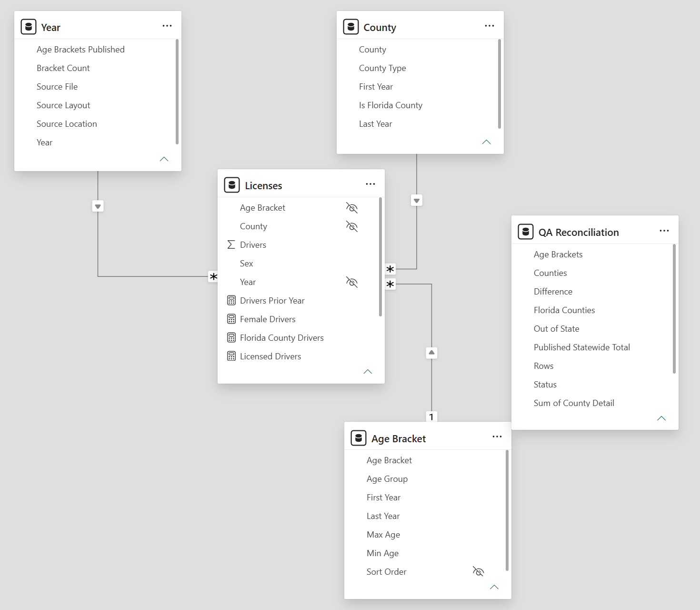
Task: Click the Licenses table database icon
Action: point(232,185)
